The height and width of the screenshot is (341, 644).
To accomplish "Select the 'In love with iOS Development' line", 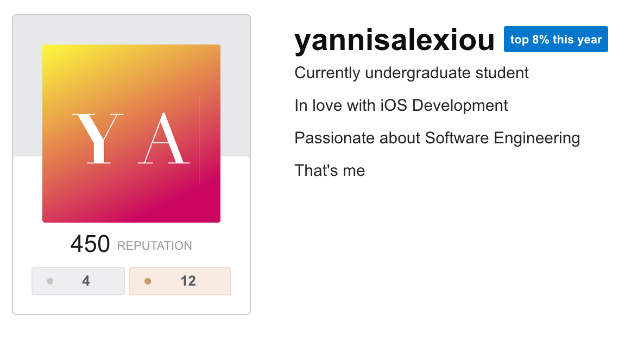I will (401, 105).
